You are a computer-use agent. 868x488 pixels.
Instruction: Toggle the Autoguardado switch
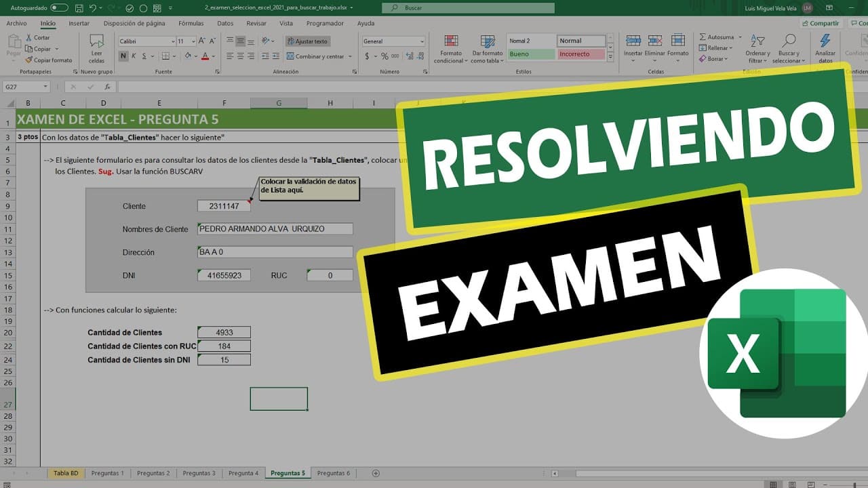click(x=59, y=7)
